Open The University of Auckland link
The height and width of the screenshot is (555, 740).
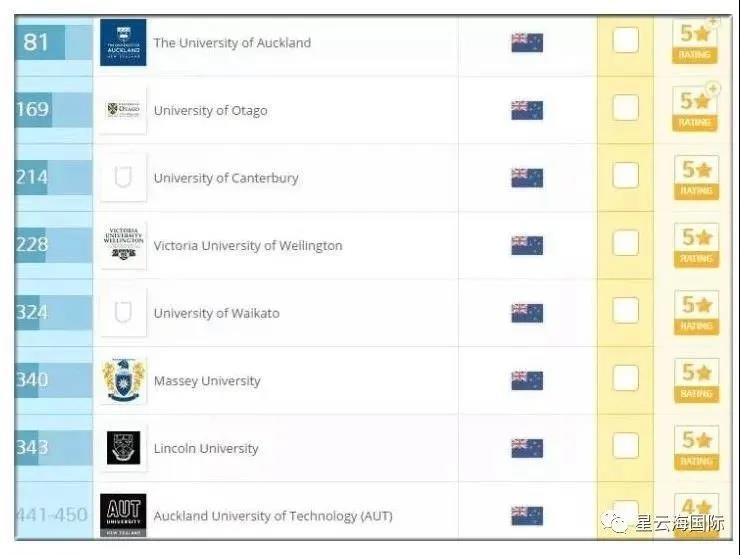[232, 43]
